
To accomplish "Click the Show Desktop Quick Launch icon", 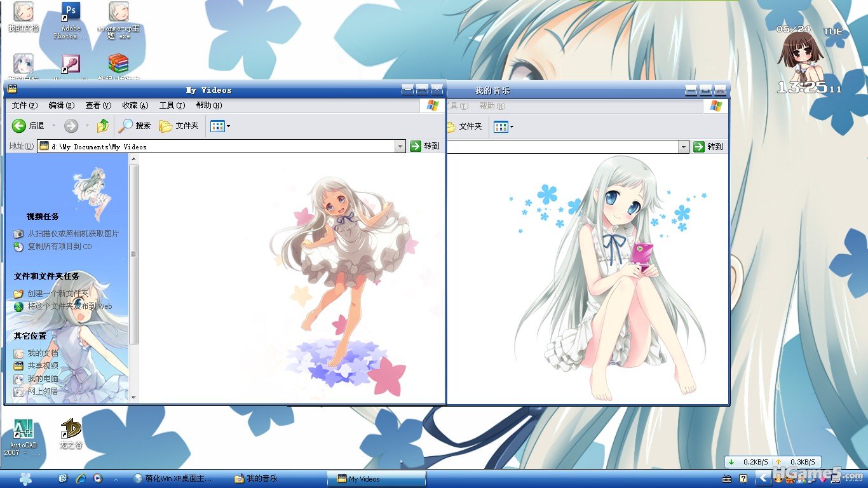I will click(x=63, y=478).
